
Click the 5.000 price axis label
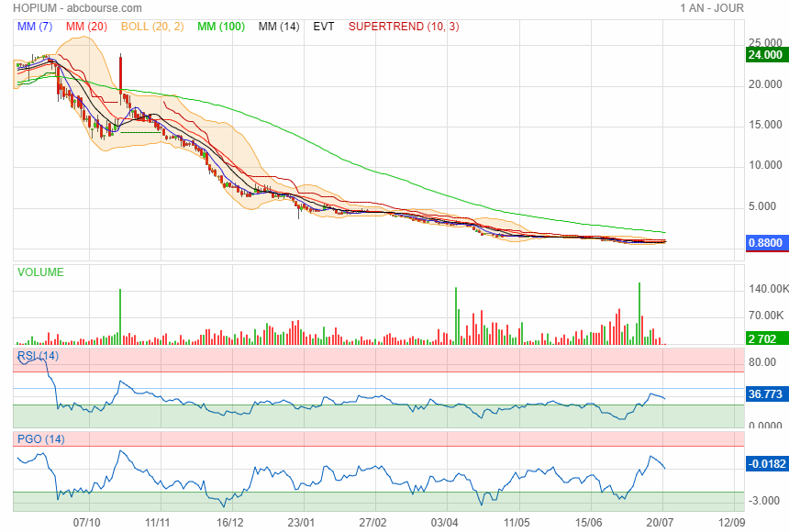762,205
